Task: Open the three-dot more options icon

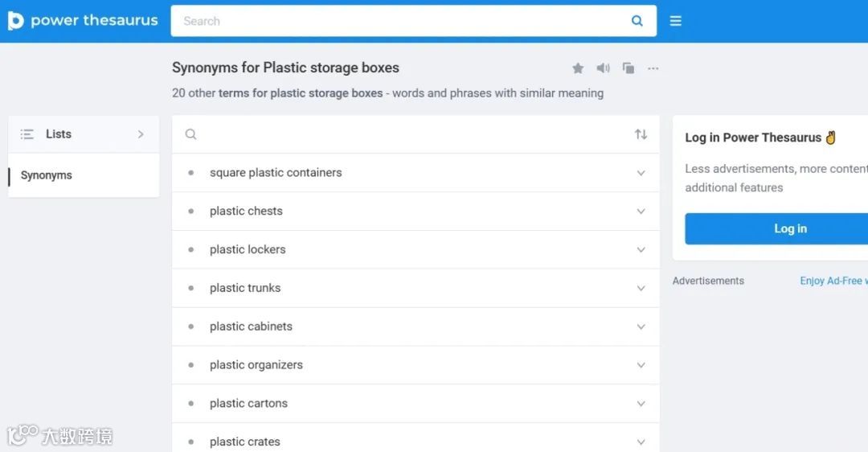Action: pos(653,68)
